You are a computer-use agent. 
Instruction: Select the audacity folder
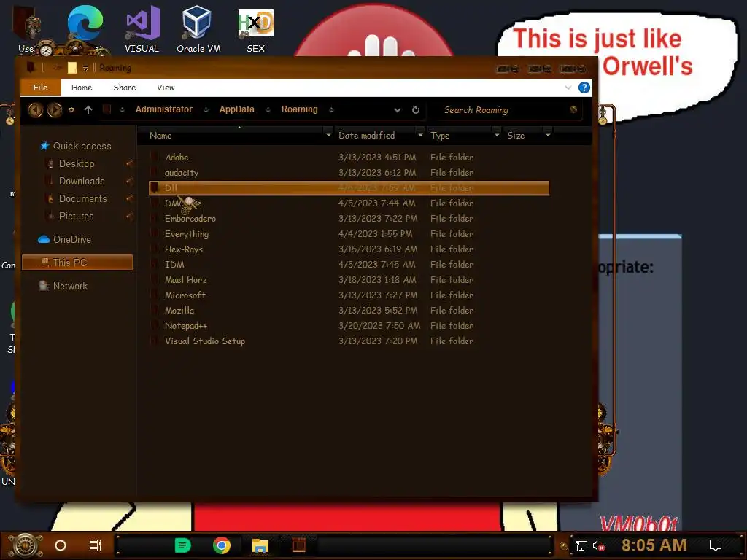tap(349, 172)
